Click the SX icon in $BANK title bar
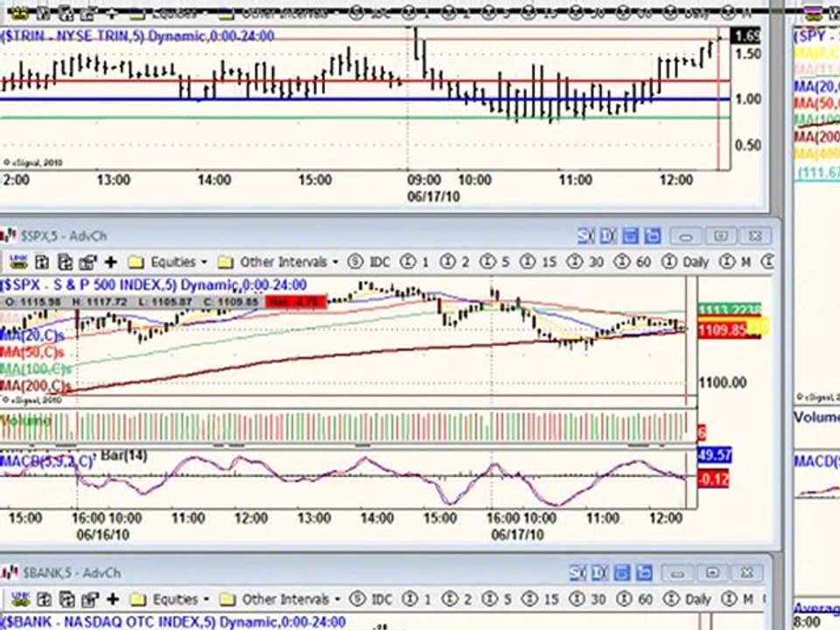The width and height of the screenshot is (840, 630). [x=577, y=573]
